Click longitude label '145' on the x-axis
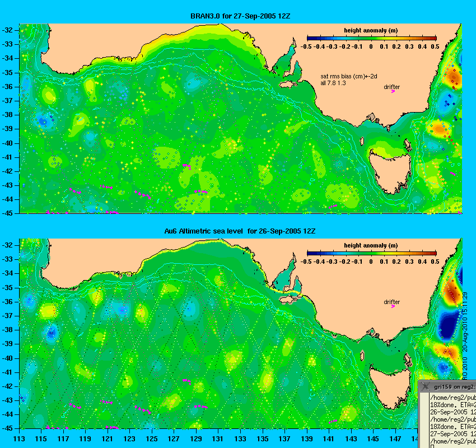Image resolution: width=476 pixels, height=448 pixels. pyautogui.click(x=373, y=439)
